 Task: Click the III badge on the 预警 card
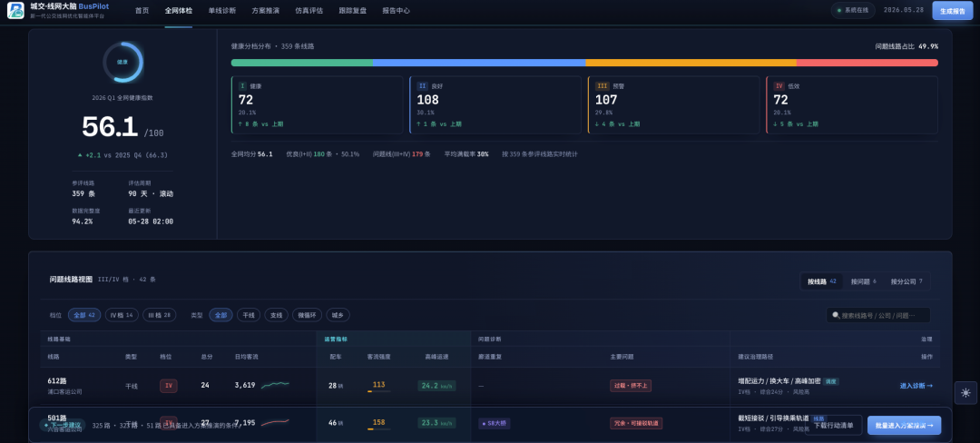point(603,86)
